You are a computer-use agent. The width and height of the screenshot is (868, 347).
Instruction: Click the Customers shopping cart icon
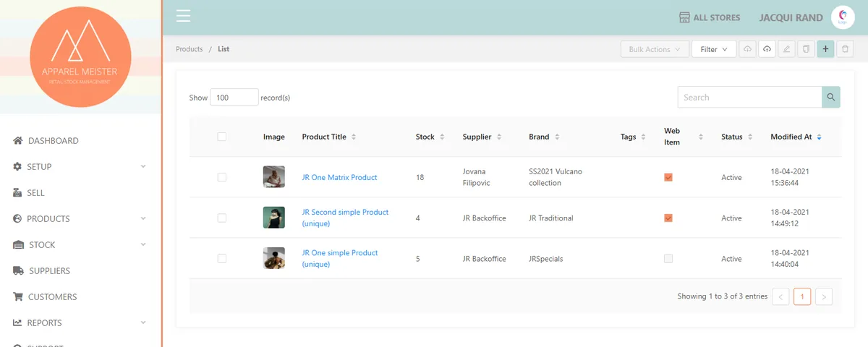tap(18, 296)
